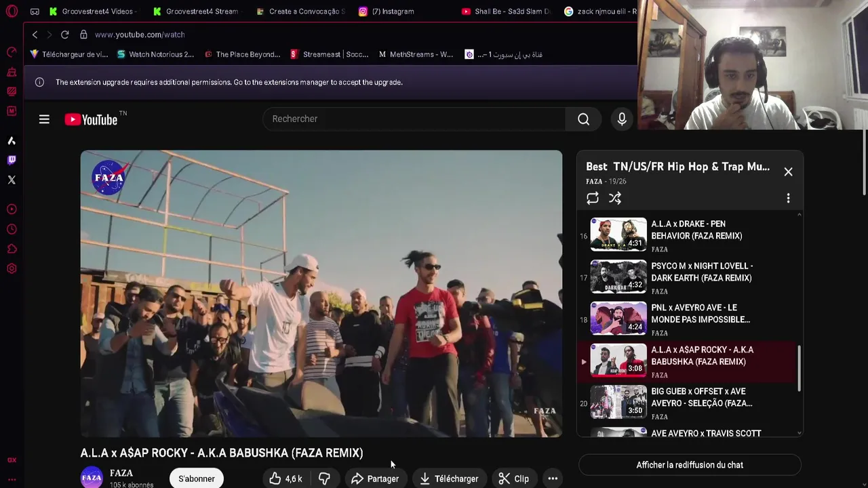
Task: Open Téléchargeur de vi... bookmark
Action: (69, 54)
